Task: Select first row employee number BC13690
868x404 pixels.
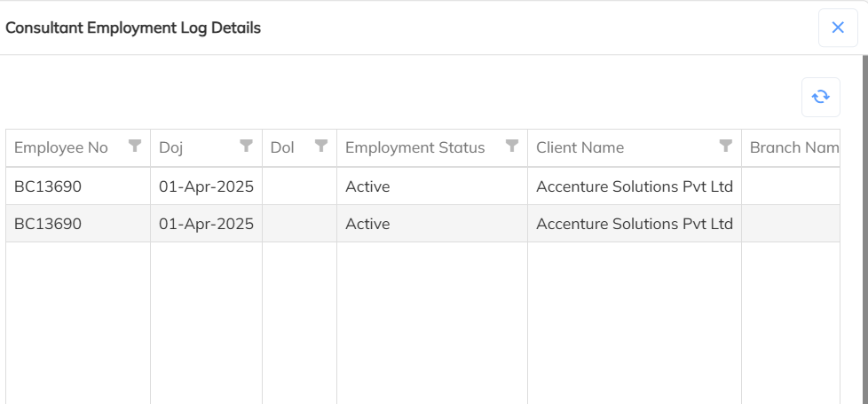Action: pyautogui.click(x=48, y=186)
